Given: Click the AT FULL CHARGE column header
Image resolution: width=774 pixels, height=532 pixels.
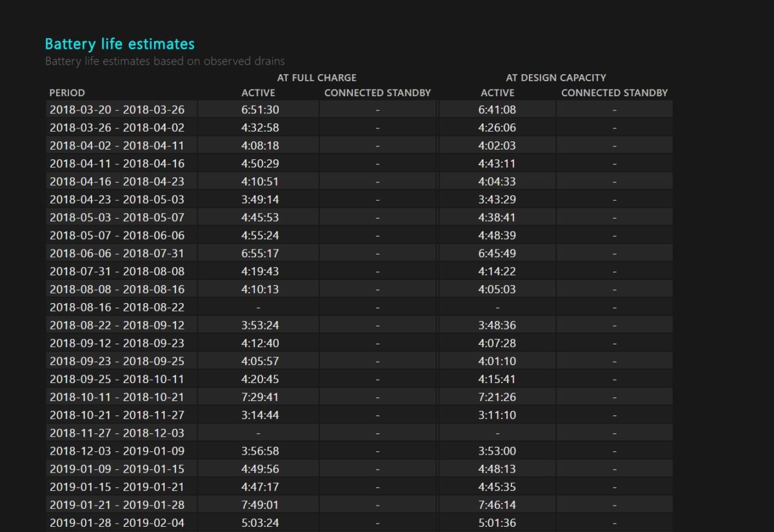Looking at the screenshot, I should point(317,77).
